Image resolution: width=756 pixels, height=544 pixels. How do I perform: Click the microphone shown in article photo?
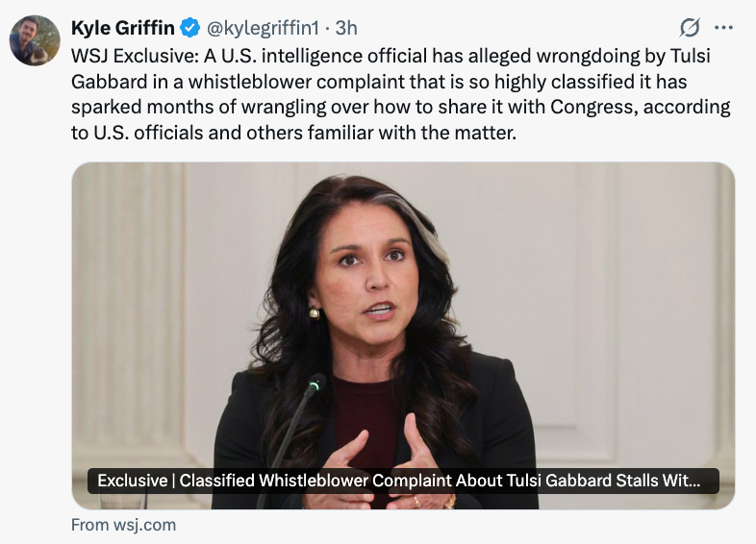[315, 385]
